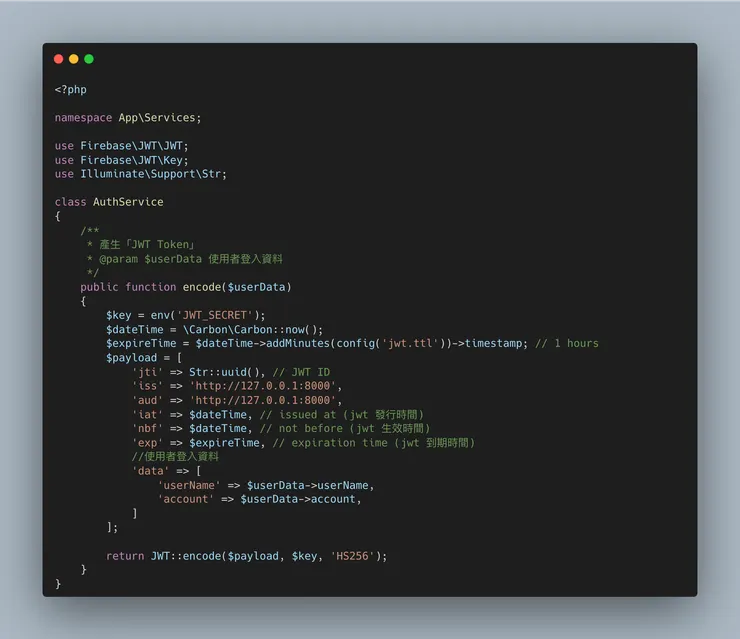Click the 'nbf' => $dateTime line

click(281, 429)
